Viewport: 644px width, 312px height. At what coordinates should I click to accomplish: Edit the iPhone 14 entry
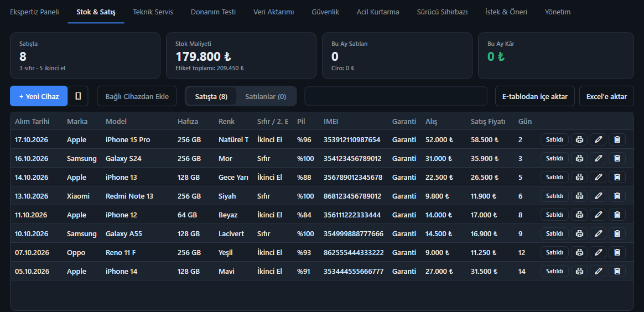(598, 271)
